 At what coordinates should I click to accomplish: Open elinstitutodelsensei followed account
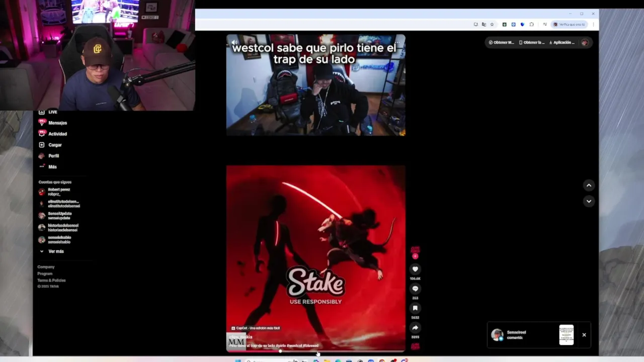(x=59, y=204)
